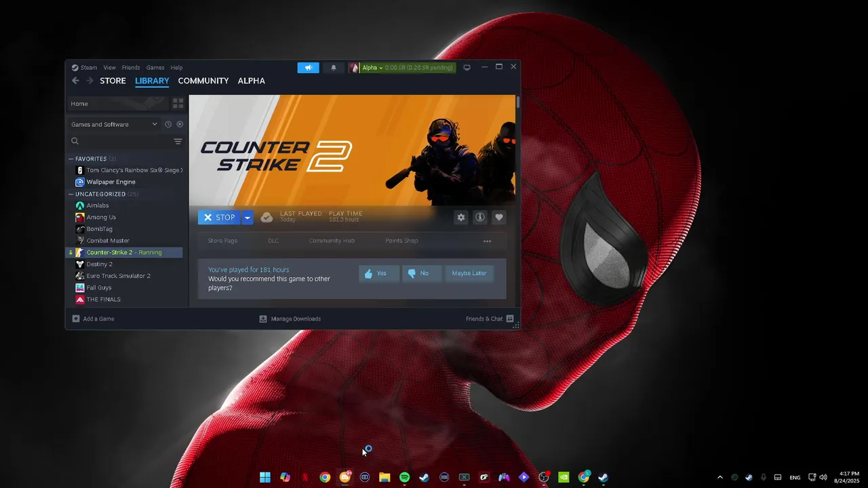Image resolution: width=868 pixels, height=488 pixels.
Task: Open the Points Shop link
Action: point(401,241)
